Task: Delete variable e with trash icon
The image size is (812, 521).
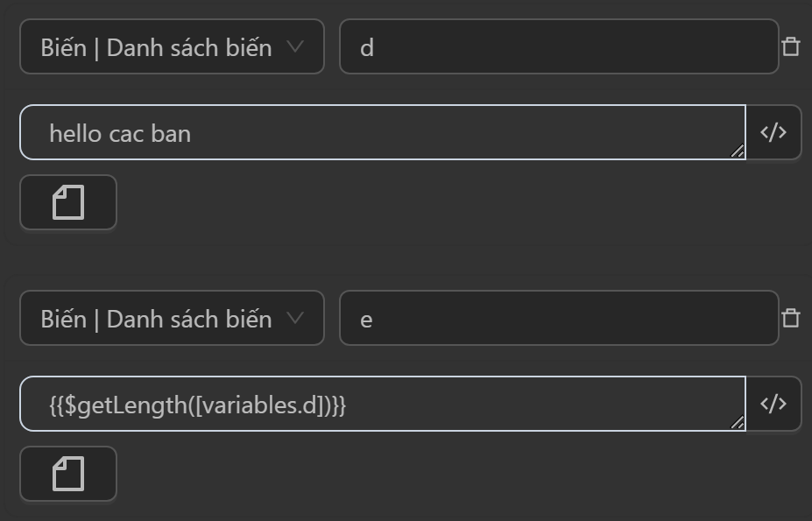Action: tap(791, 318)
